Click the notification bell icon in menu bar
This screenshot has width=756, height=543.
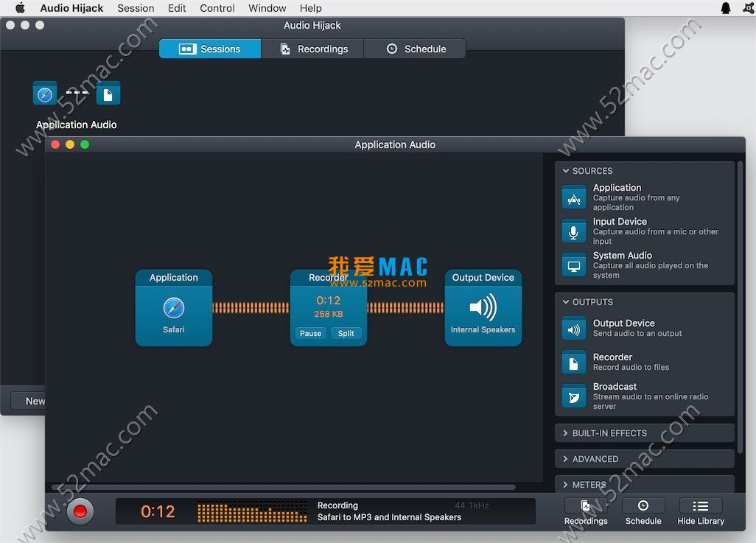725,7
